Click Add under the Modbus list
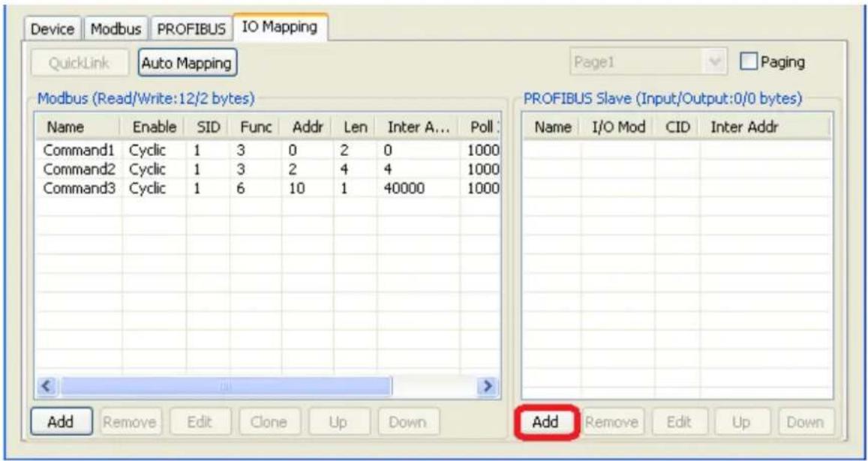The width and height of the screenshot is (868, 461). click(61, 422)
